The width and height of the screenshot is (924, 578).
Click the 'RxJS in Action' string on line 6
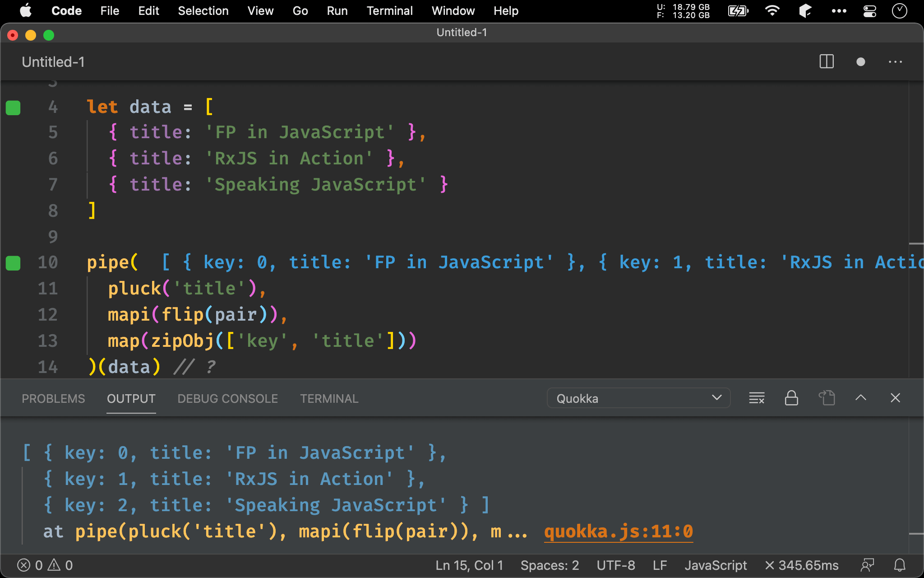pos(289,158)
